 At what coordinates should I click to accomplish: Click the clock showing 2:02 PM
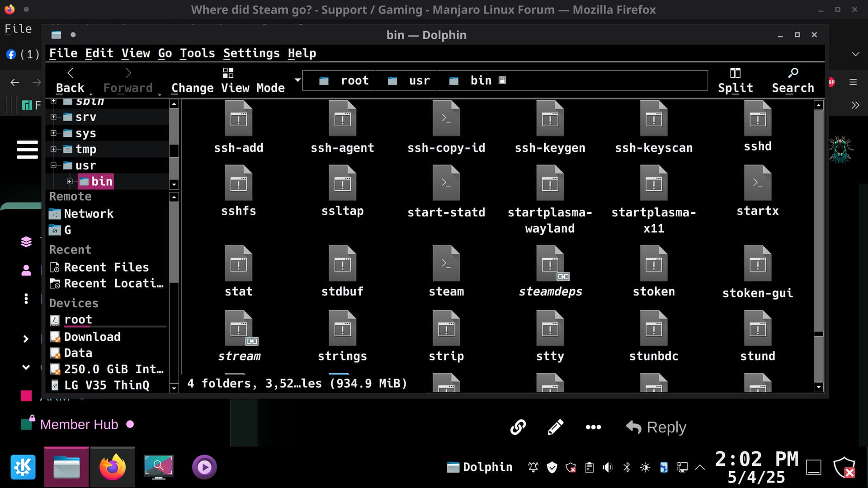(756, 459)
